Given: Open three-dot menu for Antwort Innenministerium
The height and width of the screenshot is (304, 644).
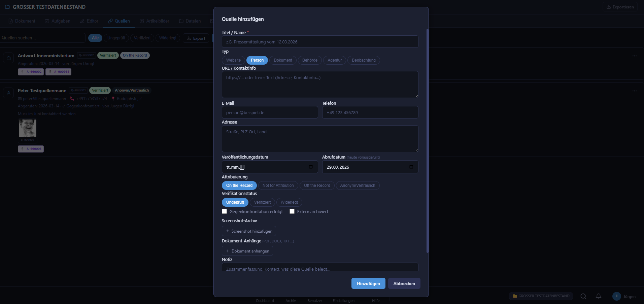Looking at the screenshot, I should (x=634, y=56).
